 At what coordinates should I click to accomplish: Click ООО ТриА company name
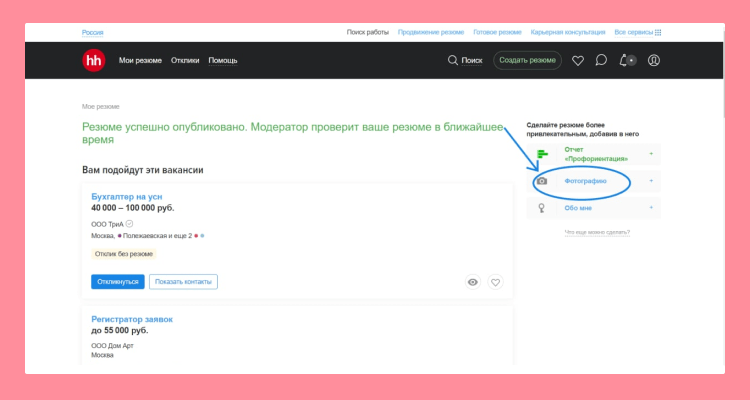[107, 224]
